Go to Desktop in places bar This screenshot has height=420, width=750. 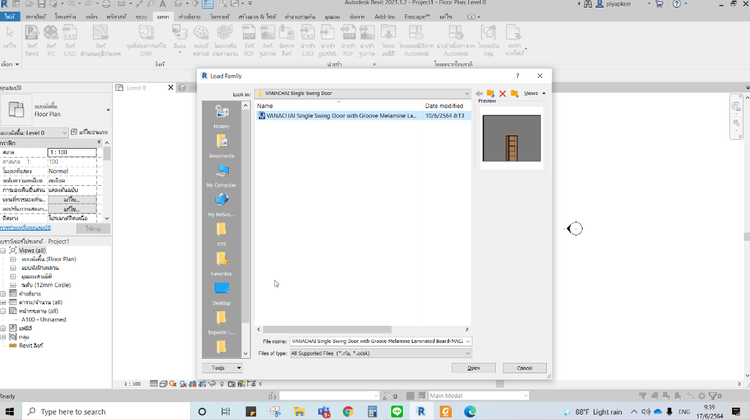coord(221,293)
